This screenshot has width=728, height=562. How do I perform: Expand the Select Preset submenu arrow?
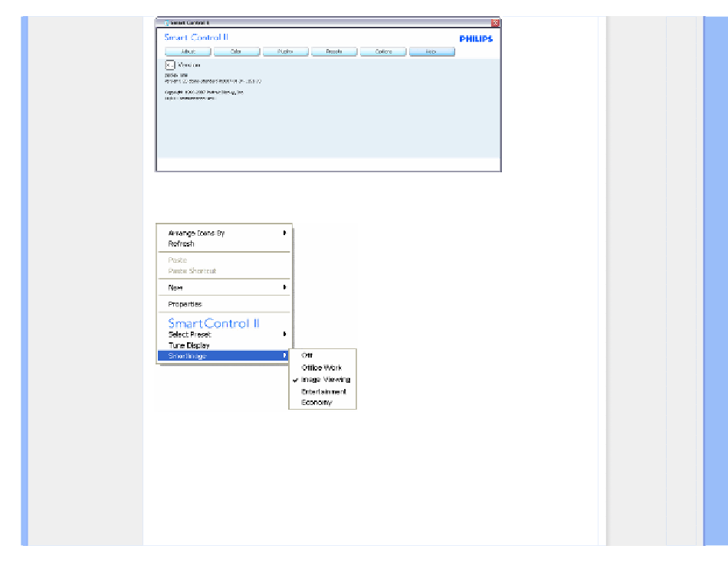(x=284, y=334)
